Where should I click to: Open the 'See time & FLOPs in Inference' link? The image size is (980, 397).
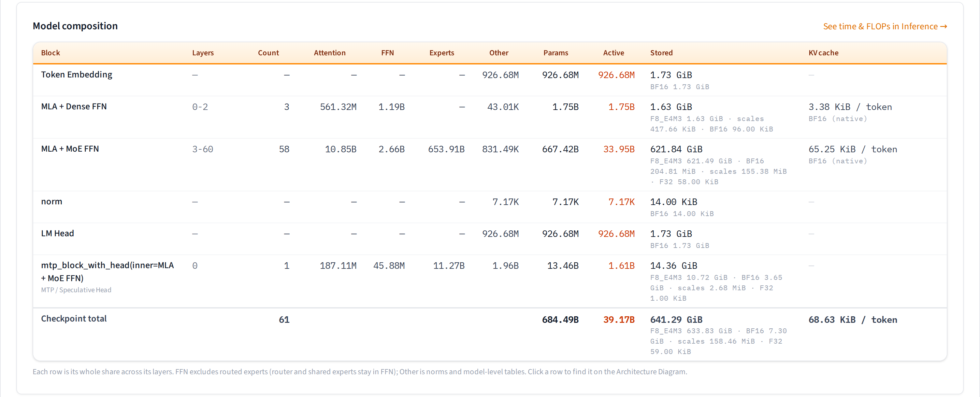(885, 26)
